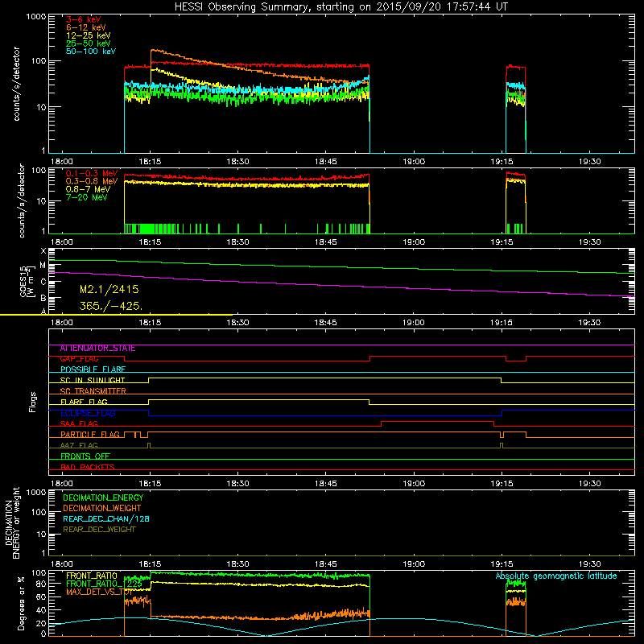This screenshot has height=644, width=644.
Task: Click the M2.1/2415 flare class annotation
Action: pos(109,290)
